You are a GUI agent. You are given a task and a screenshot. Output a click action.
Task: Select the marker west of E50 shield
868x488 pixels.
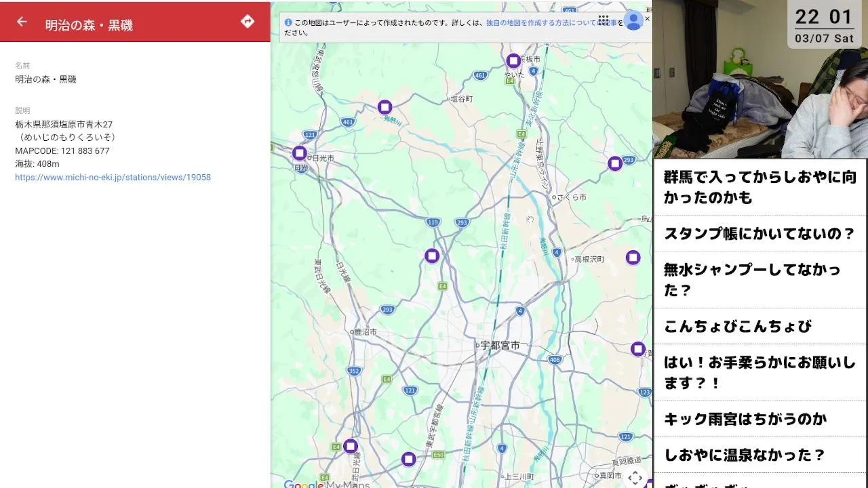coord(408,459)
